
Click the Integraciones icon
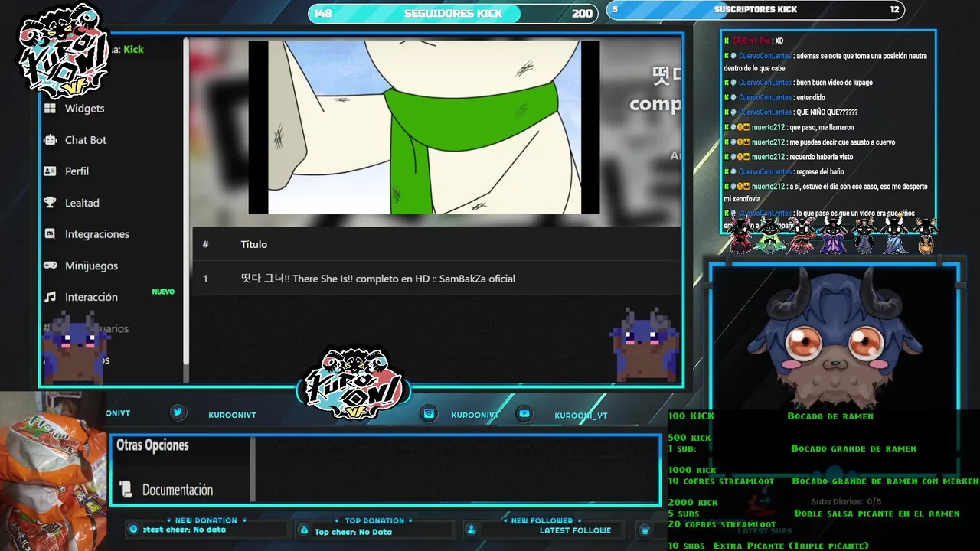pyautogui.click(x=50, y=234)
